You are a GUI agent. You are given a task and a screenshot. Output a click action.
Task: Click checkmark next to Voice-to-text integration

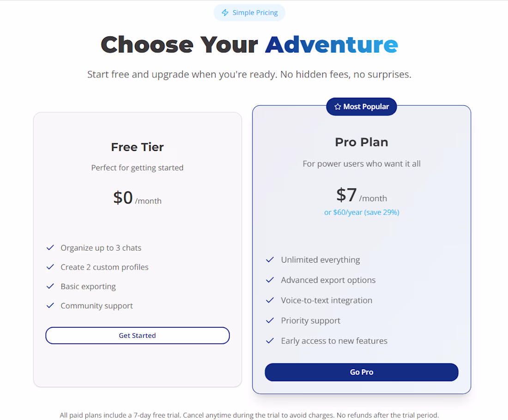tap(270, 300)
